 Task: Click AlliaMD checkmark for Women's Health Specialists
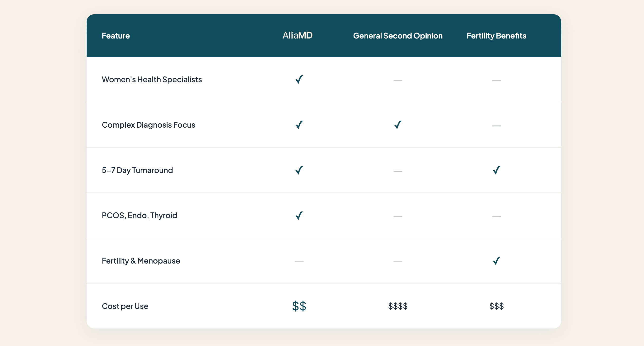coord(299,80)
